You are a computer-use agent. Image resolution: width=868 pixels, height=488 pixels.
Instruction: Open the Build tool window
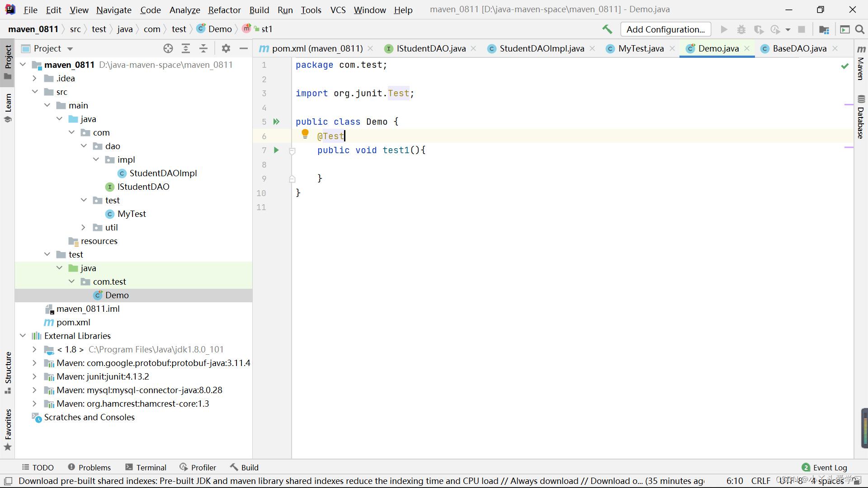click(x=245, y=467)
